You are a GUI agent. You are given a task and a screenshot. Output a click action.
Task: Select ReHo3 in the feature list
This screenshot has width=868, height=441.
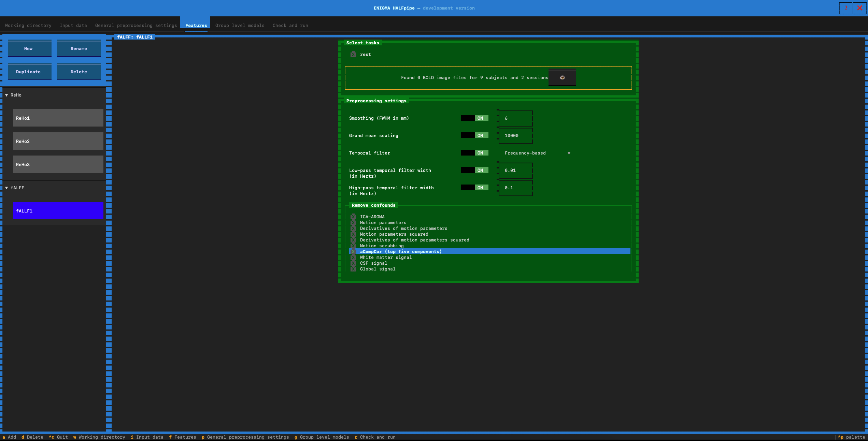click(x=58, y=164)
